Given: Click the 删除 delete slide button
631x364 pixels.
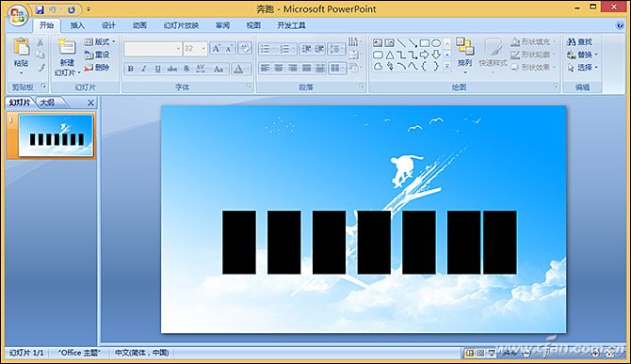Looking at the screenshot, I should click(97, 68).
